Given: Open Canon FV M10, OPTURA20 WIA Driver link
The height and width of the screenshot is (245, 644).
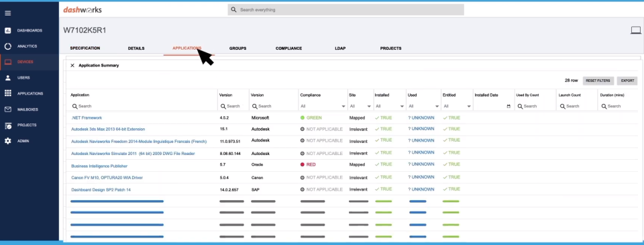Looking at the screenshot, I should 107,178.
